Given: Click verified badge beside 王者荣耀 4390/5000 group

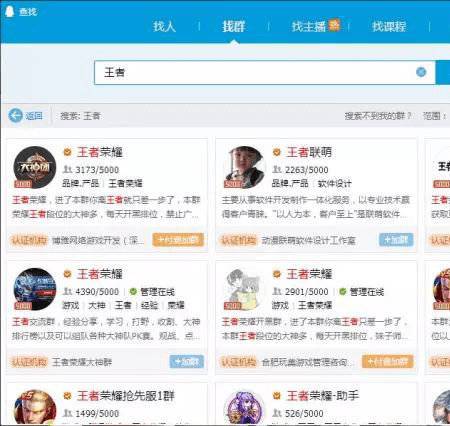Looking at the screenshot, I should tap(68, 274).
